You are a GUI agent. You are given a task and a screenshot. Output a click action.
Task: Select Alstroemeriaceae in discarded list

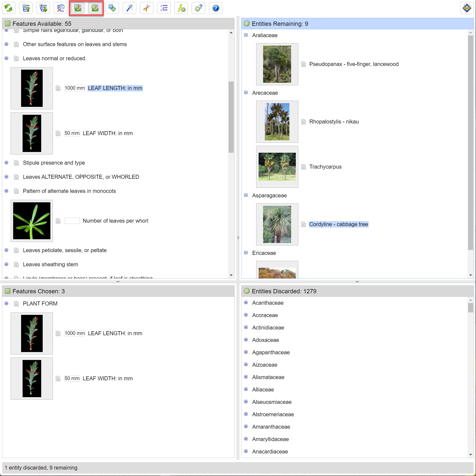[273, 415]
